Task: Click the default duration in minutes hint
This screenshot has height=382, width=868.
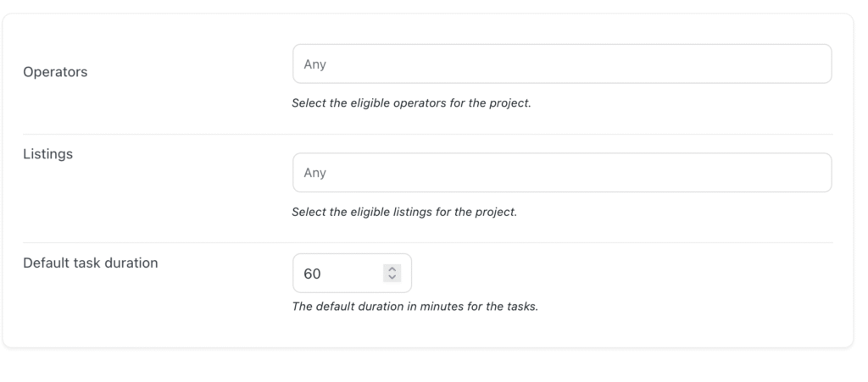Action: pyautogui.click(x=415, y=307)
